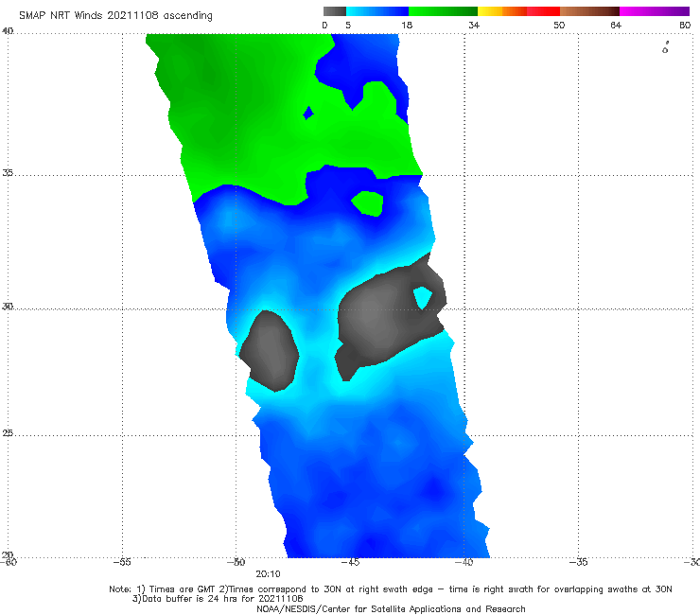Image resolution: width=700 pixels, height=615 pixels.
Task: Click the longitude label '-55'
Action: point(122,562)
